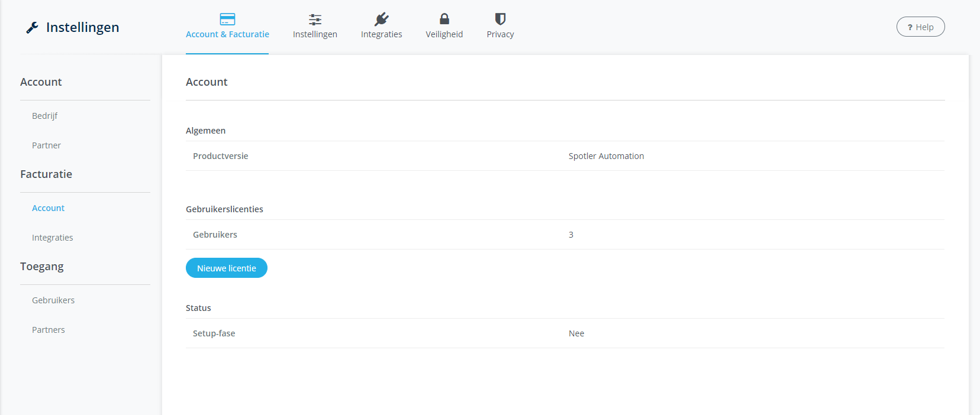Open the padlock icon for Veiligheid
This screenshot has width=980, height=415.
pyautogui.click(x=444, y=20)
